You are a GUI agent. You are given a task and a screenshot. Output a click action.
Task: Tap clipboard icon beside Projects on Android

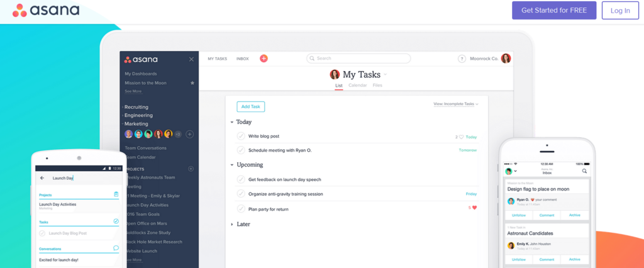[116, 194]
